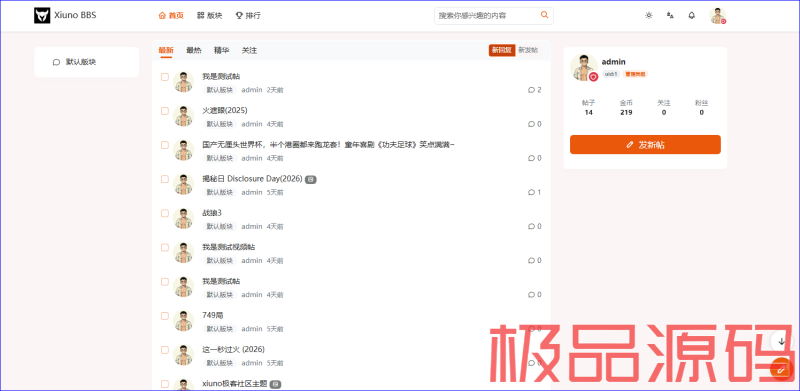Screen dimensions: 800x391
Task: Open the 版块 nav item
Action: pos(209,15)
